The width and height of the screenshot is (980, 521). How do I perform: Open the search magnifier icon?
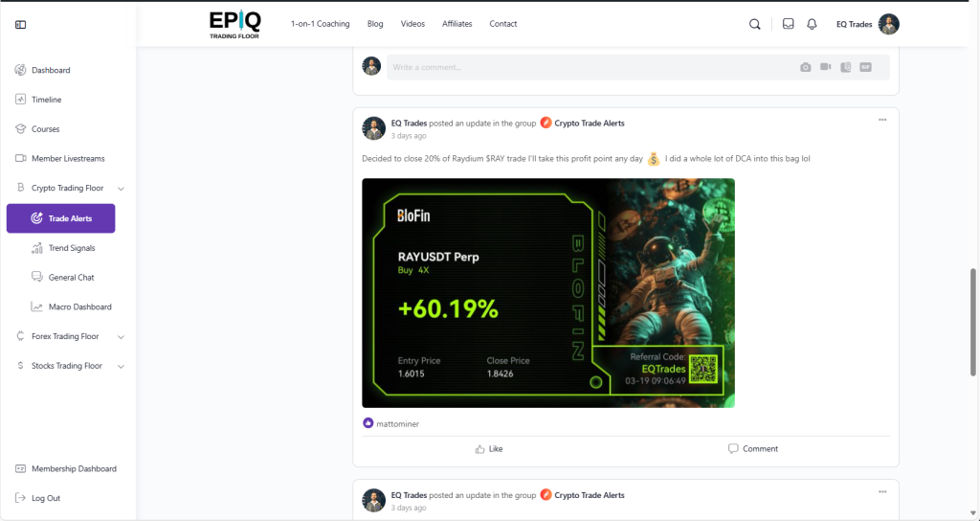pyautogui.click(x=755, y=24)
